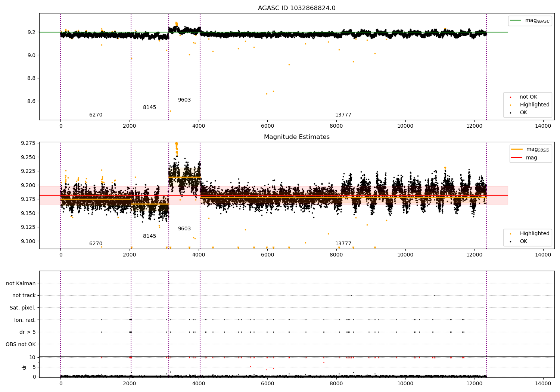
Task: Click the 'Ion. rad.' axis label
Action: click(x=25, y=320)
